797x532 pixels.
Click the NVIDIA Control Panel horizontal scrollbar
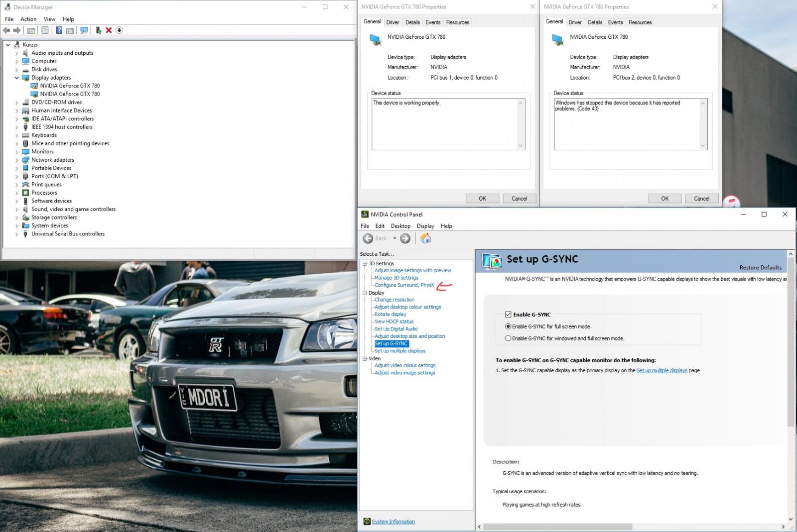(558, 527)
